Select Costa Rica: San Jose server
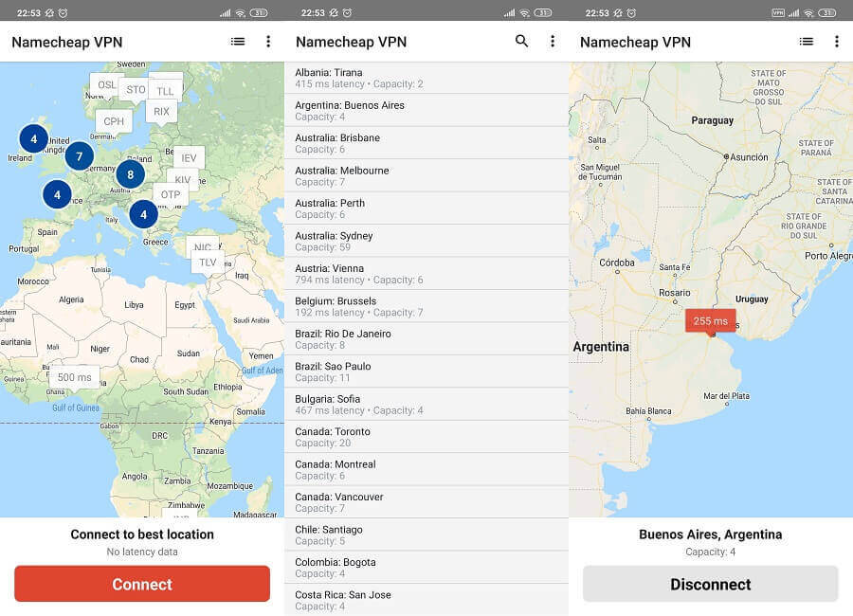 (426, 600)
